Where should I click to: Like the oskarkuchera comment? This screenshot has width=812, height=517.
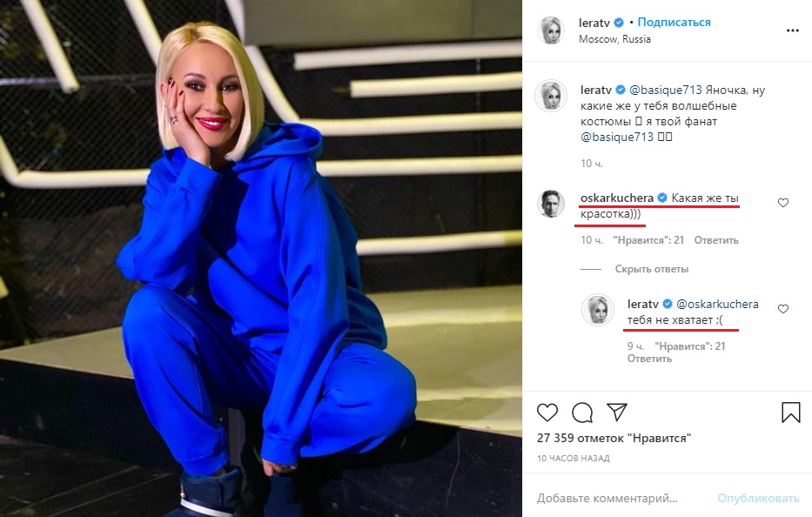(x=783, y=203)
